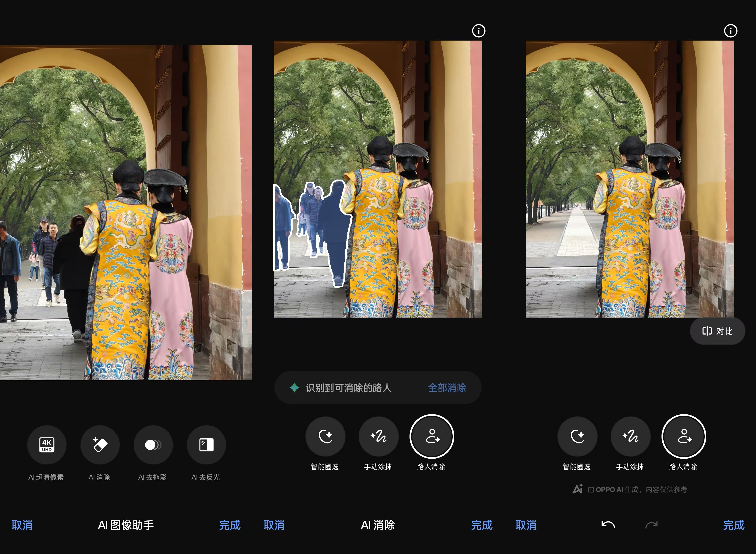756x554 pixels.
Task: Tap the 由 OPPO AI 生成 notice text
Action: [637, 489]
